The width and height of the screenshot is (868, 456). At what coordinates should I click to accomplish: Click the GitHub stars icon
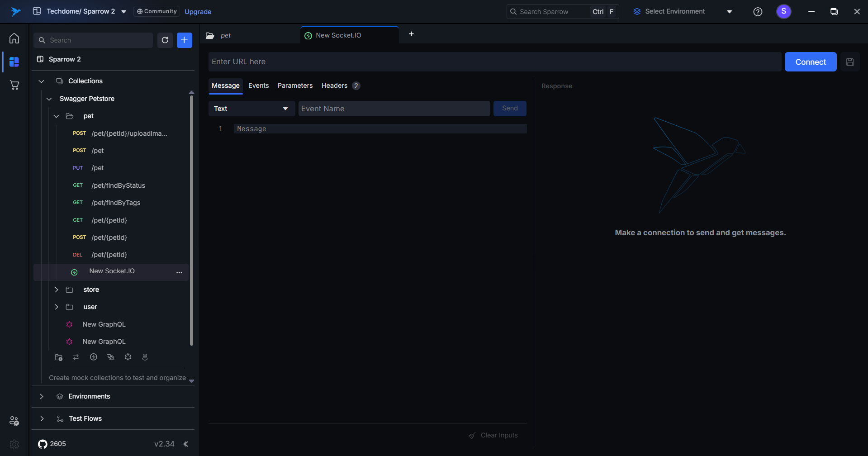[43, 444]
